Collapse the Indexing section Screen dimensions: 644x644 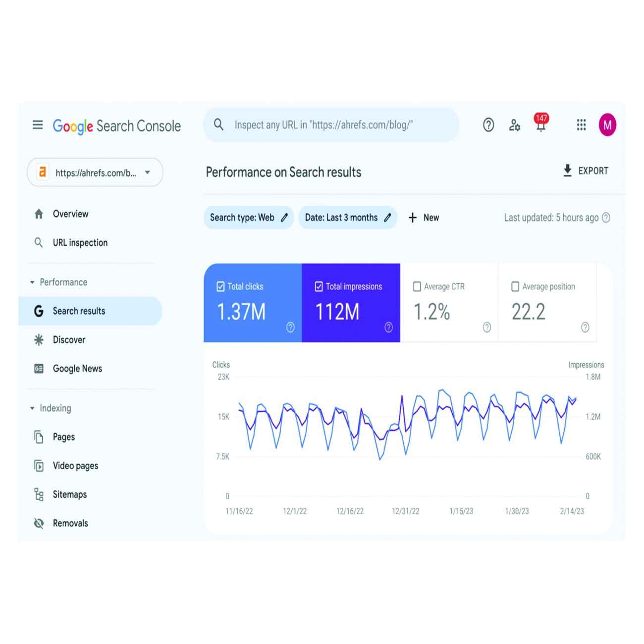click(x=32, y=408)
